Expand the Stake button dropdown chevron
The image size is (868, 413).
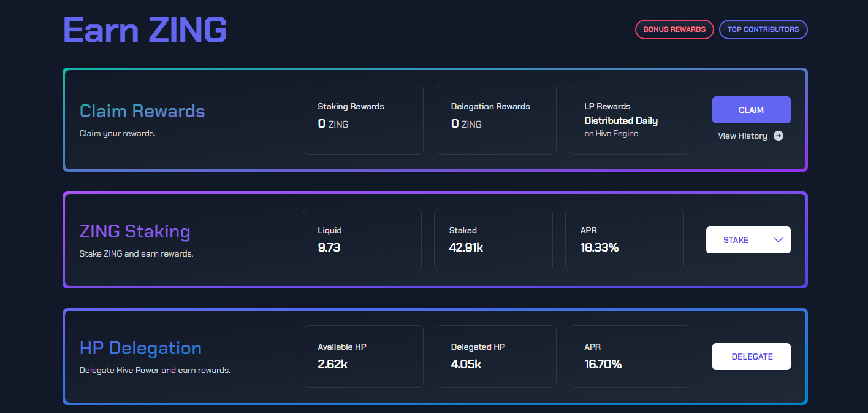coord(779,240)
